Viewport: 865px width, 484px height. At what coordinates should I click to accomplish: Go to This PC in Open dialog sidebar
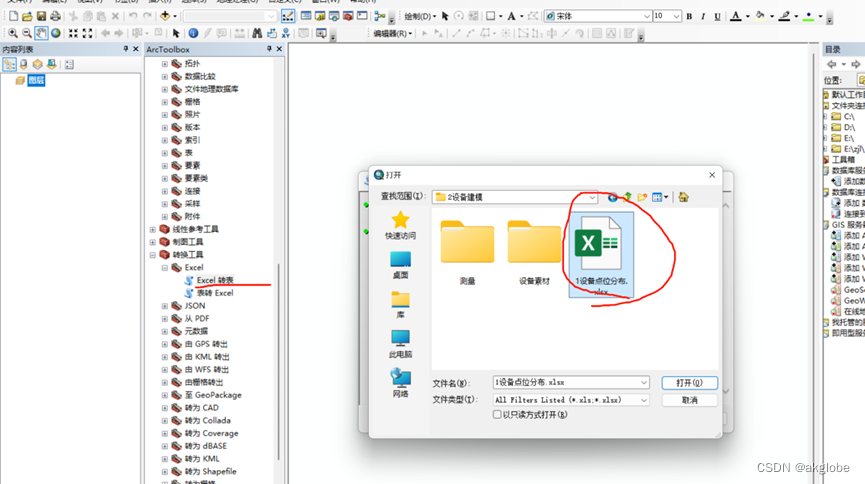pyautogui.click(x=400, y=344)
